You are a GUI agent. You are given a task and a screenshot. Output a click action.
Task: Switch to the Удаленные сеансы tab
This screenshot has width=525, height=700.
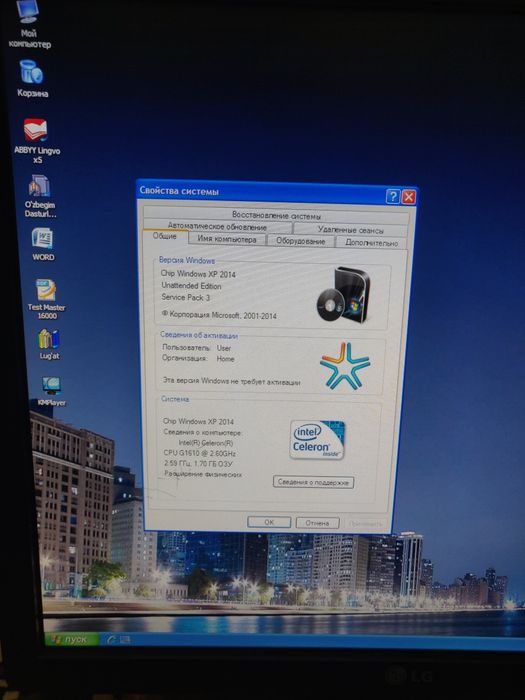[x=350, y=230]
